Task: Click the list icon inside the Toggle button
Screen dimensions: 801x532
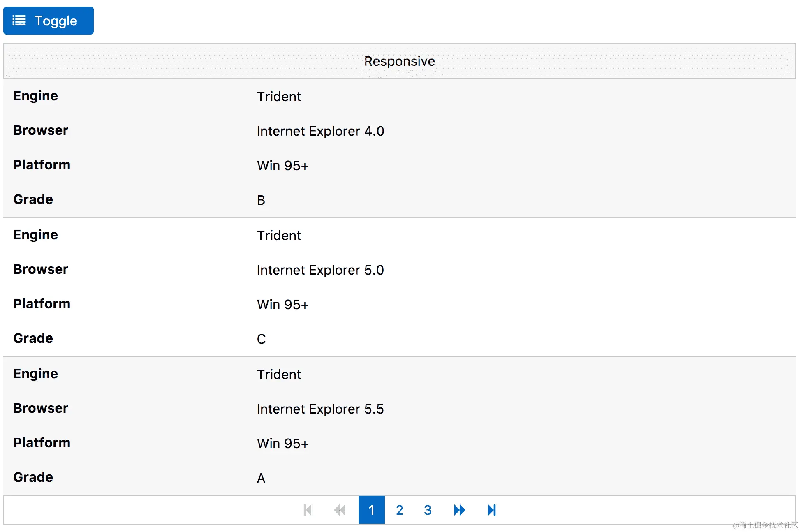Action: click(19, 21)
